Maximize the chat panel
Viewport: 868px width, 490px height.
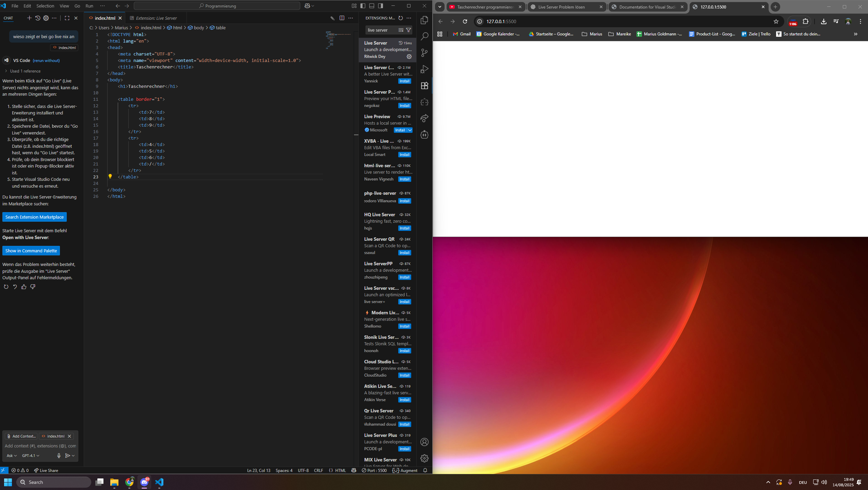click(x=67, y=18)
